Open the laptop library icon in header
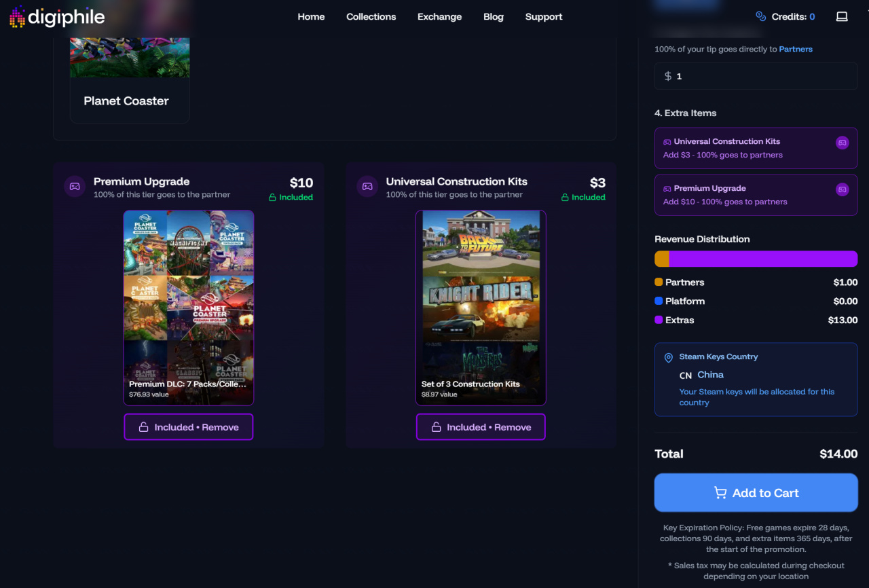This screenshot has width=869, height=588. 842,16
